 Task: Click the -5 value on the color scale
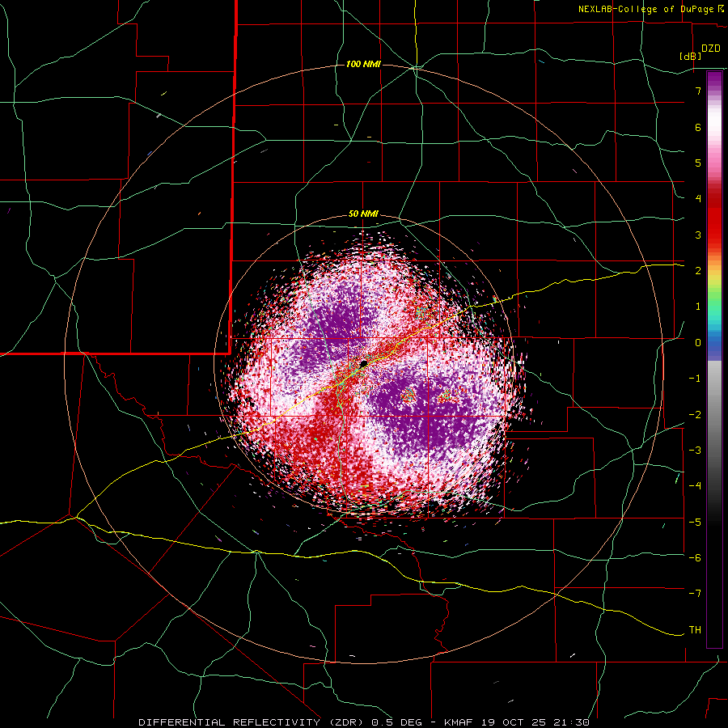695,522
